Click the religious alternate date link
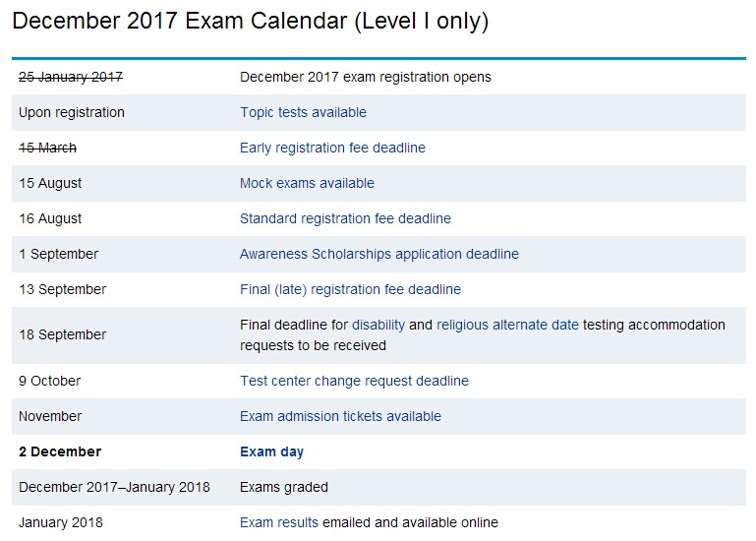This screenshot has width=756, height=541. tap(507, 325)
